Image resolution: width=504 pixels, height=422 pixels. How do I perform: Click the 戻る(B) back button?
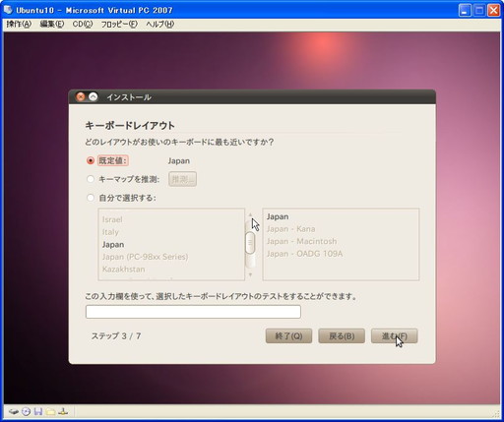[x=342, y=336]
